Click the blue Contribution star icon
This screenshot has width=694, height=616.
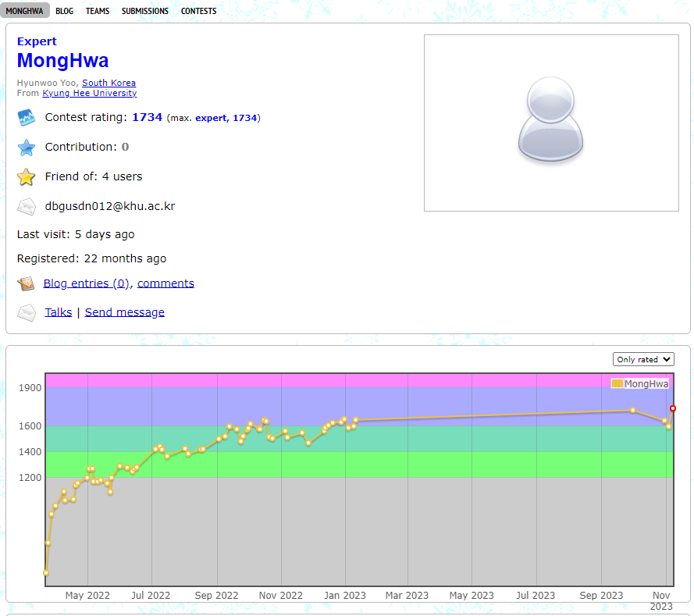coord(26,148)
